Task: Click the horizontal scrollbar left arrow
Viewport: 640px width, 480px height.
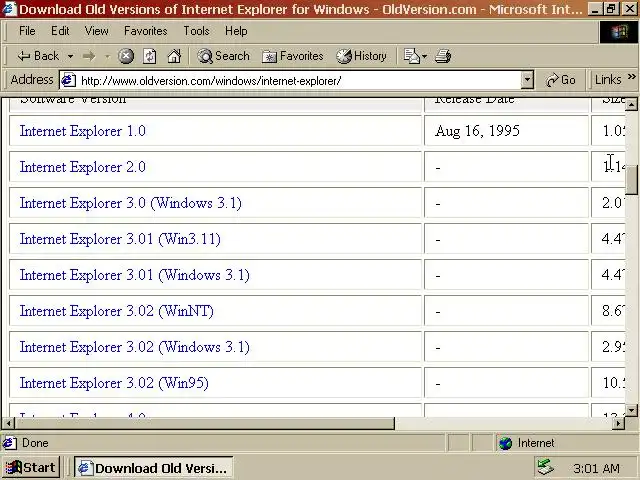Action: (x=9, y=423)
